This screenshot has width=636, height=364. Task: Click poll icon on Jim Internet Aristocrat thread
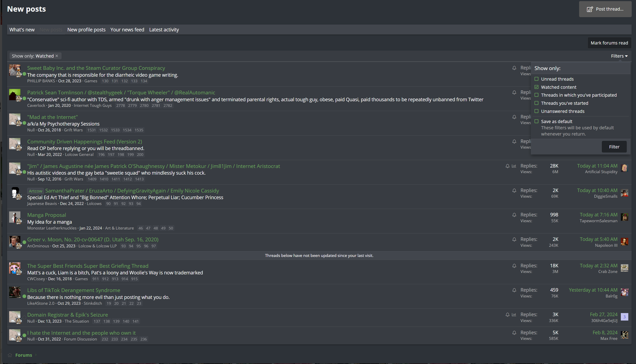tap(514, 166)
